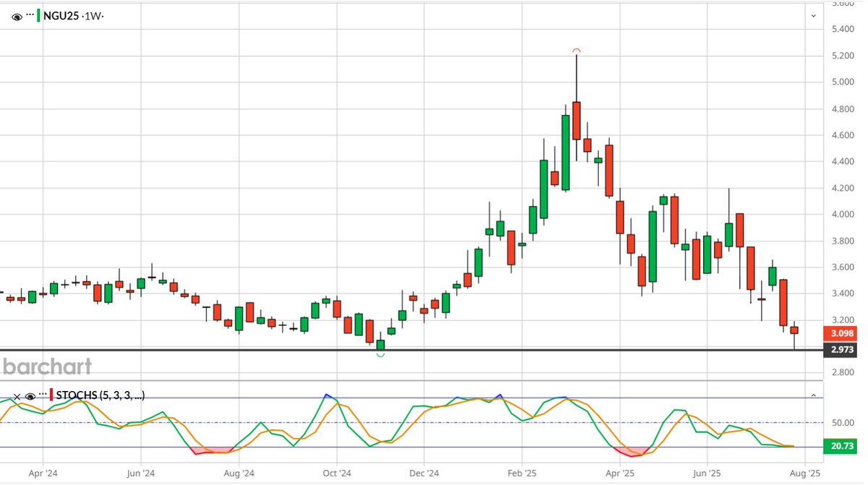Toggle the dark 2.973 price level label
This screenshot has width=868, height=485.
click(841, 350)
